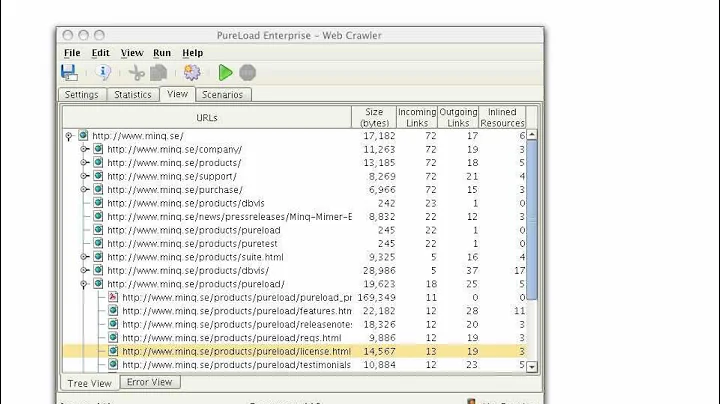Screen dimensions: 720x404
Task: Click page icon of support/ row
Action: click(98, 175)
